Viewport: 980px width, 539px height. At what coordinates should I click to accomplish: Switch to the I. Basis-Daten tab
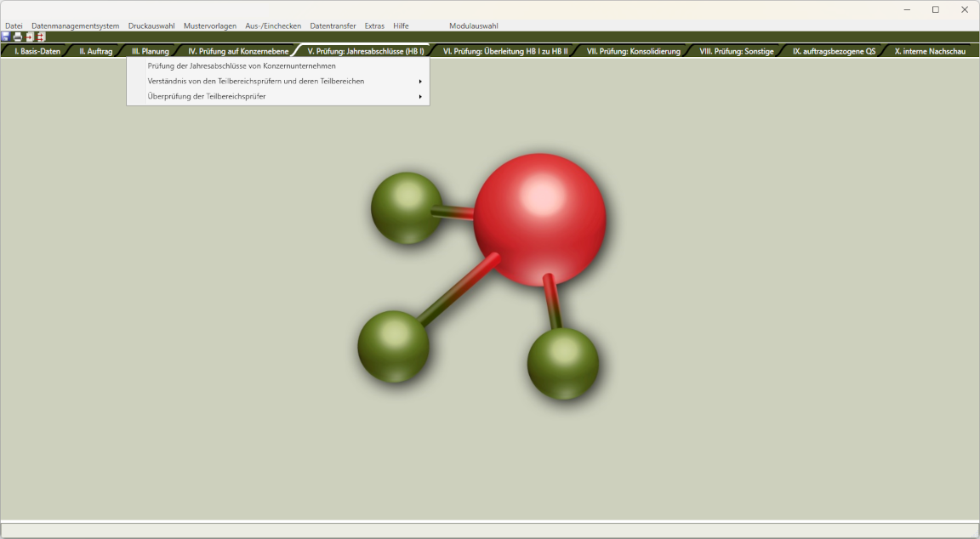37,51
